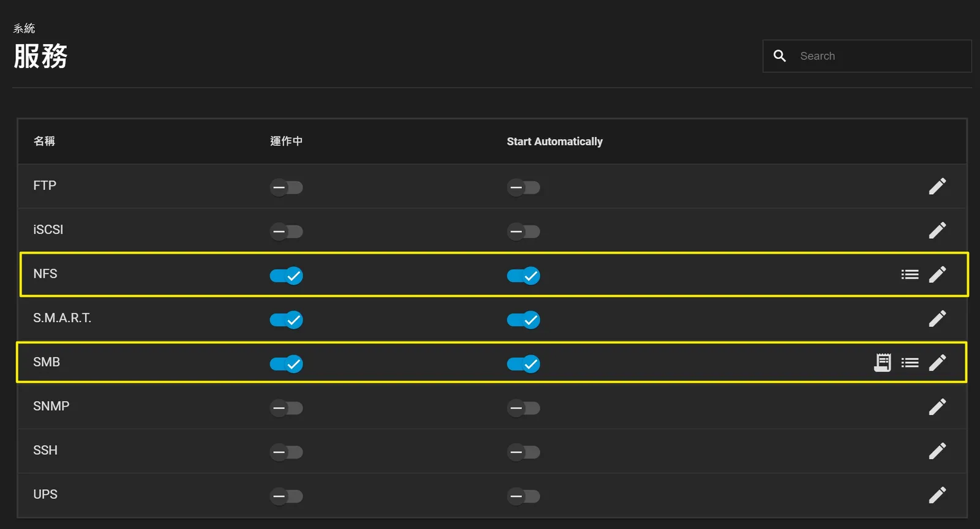This screenshot has height=529, width=980.
Task: Disable NFS start automatically switch
Action: click(x=523, y=276)
